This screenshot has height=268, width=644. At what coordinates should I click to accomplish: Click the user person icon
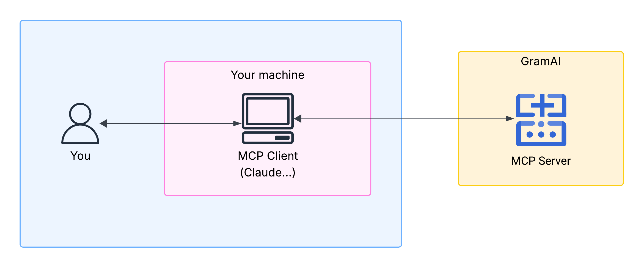pos(80,123)
